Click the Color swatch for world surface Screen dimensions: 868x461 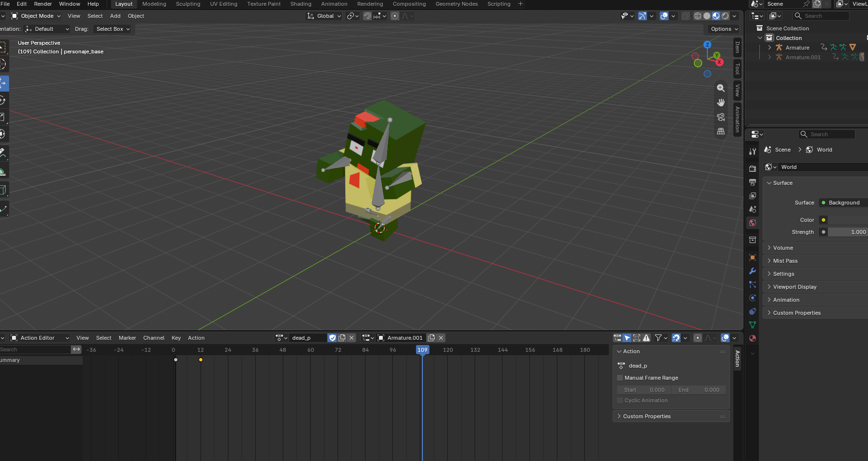848,220
